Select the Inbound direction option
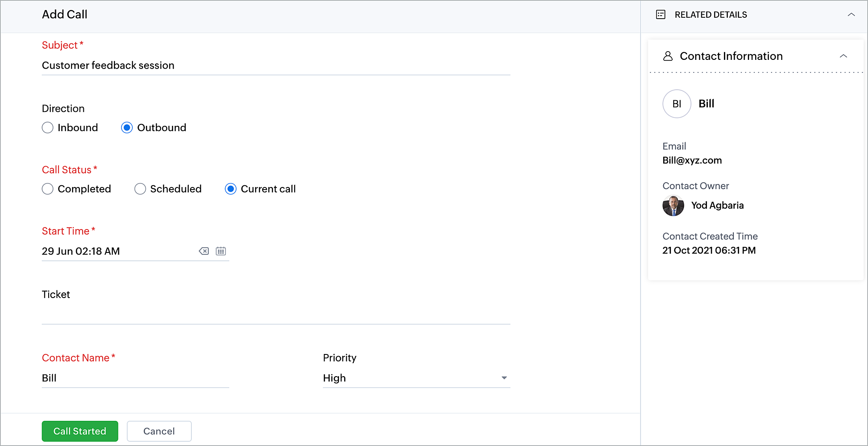Image resolution: width=868 pixels, height=446 pixels. click(48, 128)
